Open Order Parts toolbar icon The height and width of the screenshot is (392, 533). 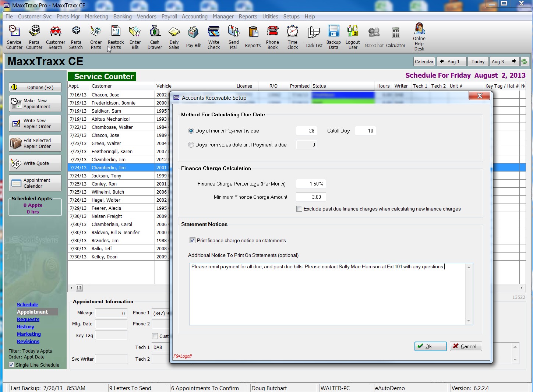pyautogui.click(x=96, y=37)
